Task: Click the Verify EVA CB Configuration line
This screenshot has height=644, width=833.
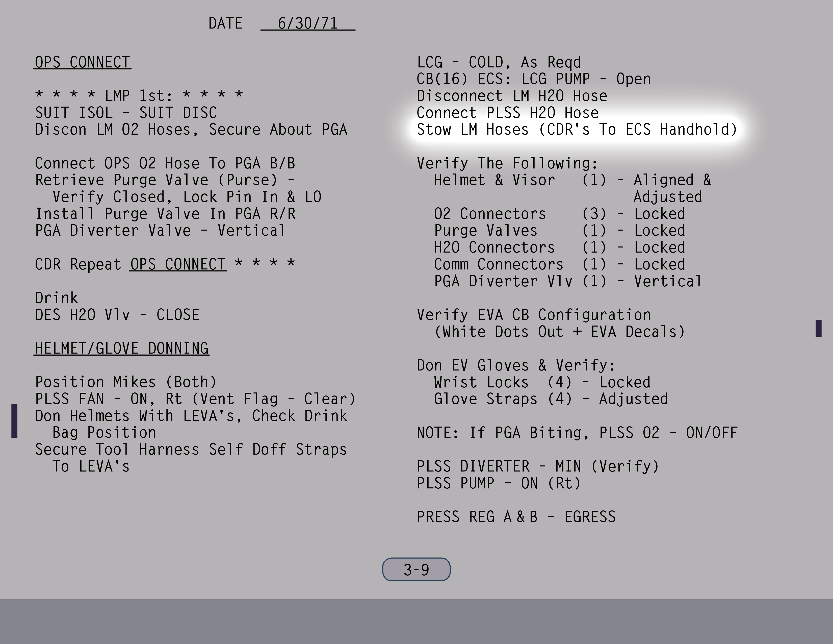Action: coord(534,315)
